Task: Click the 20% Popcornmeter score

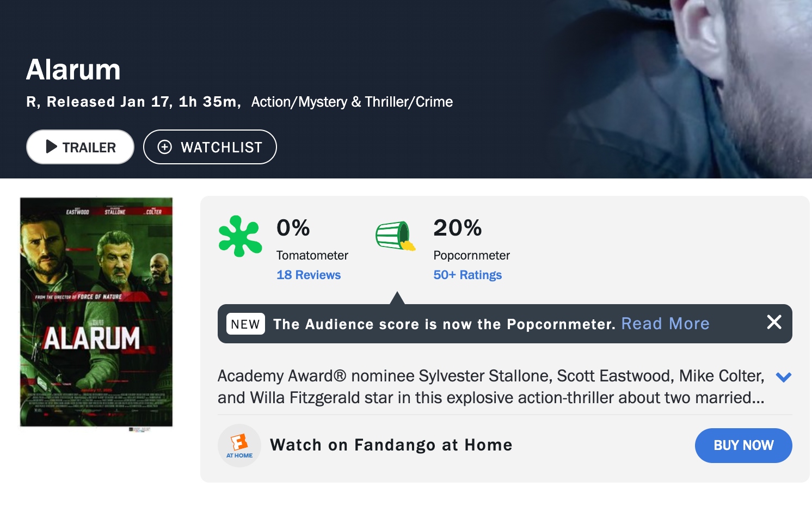Action: 458,228
